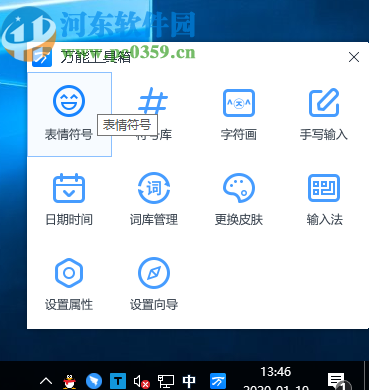The image size is (369, 390).
Task: Click the Show desktop strip at the taskbar's far end
Action: (x=366, y=376)
